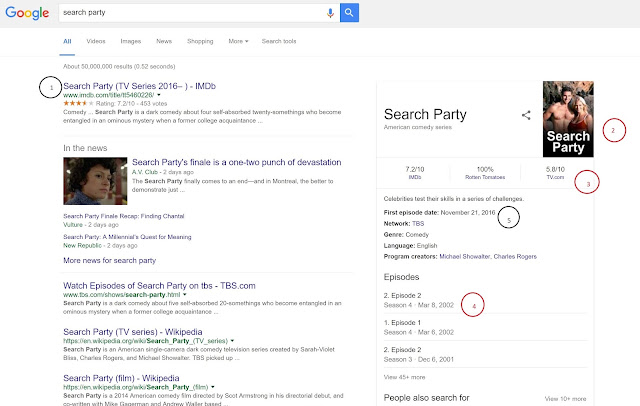
Task: Expand dropdown arrow beside imdb.com URL
Action: 159,95
